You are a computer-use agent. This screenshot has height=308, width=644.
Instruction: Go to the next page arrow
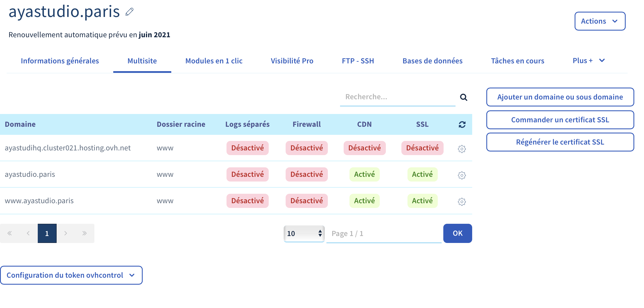tap(66, 233)
